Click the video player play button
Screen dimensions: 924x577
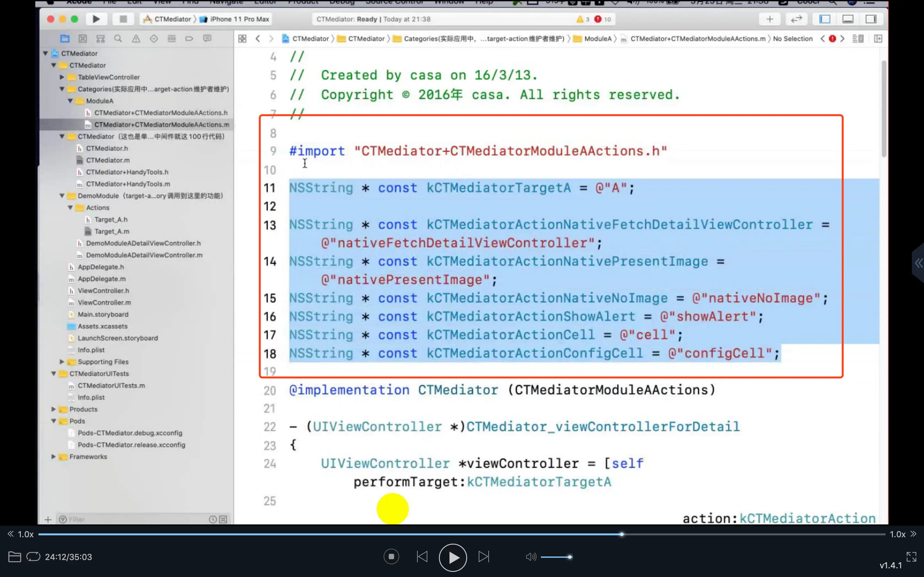coord(452,557)
